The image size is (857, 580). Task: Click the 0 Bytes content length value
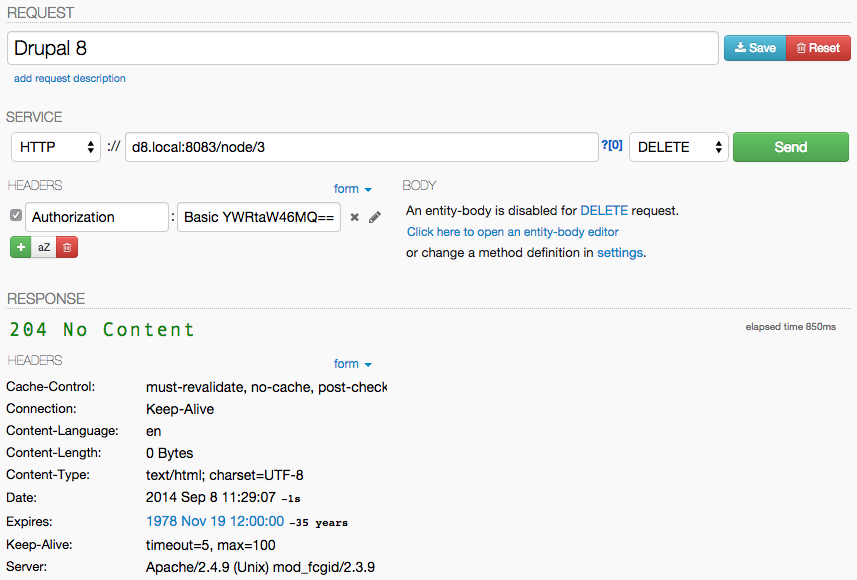pyautogui.click(x=169, y=453)
